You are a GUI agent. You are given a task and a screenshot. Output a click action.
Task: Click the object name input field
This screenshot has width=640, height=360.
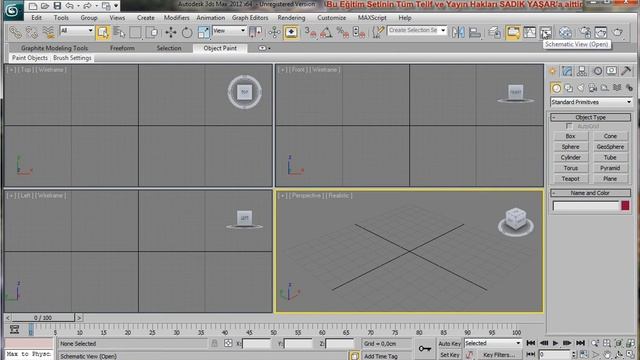point(586,206)
